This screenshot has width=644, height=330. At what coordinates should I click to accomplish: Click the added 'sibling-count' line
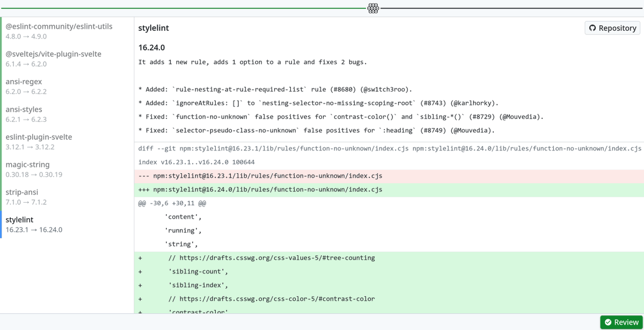tap(389, 271)
